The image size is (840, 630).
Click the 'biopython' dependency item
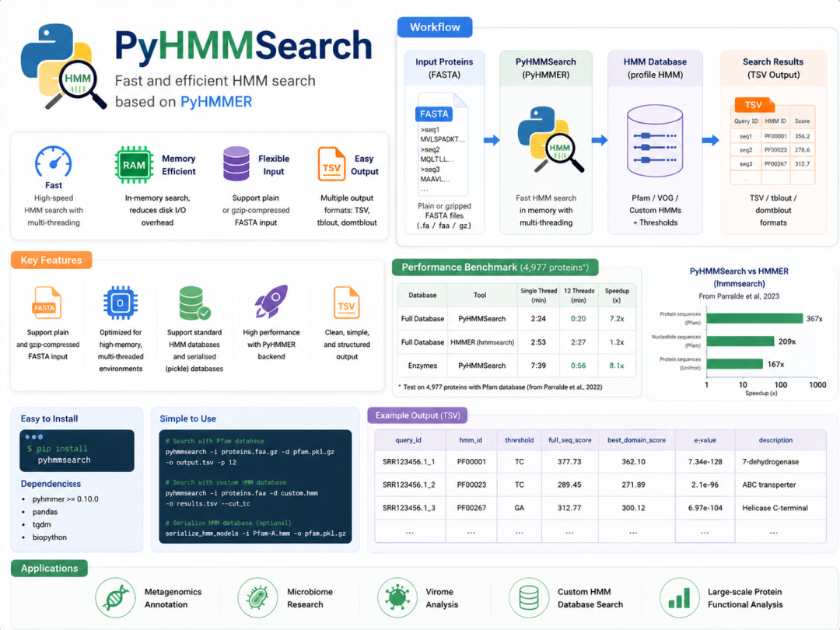[x=49, y=537]
